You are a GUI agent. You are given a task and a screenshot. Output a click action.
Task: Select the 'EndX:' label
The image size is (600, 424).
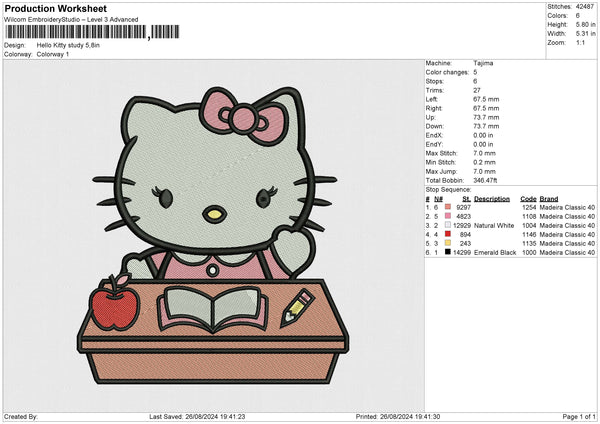[x=434, y=135]
